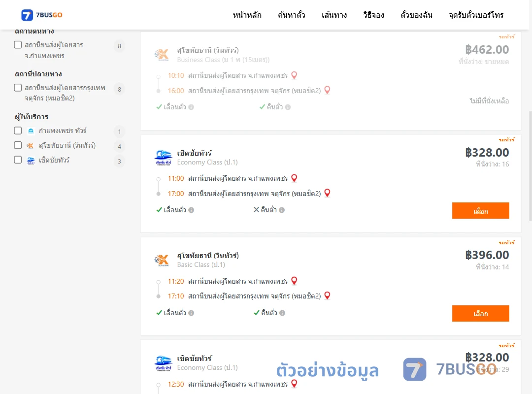Screen dimensions: 532x394
Task: Click the ฿462.00 price text
Action: click(x=487, y=50)
